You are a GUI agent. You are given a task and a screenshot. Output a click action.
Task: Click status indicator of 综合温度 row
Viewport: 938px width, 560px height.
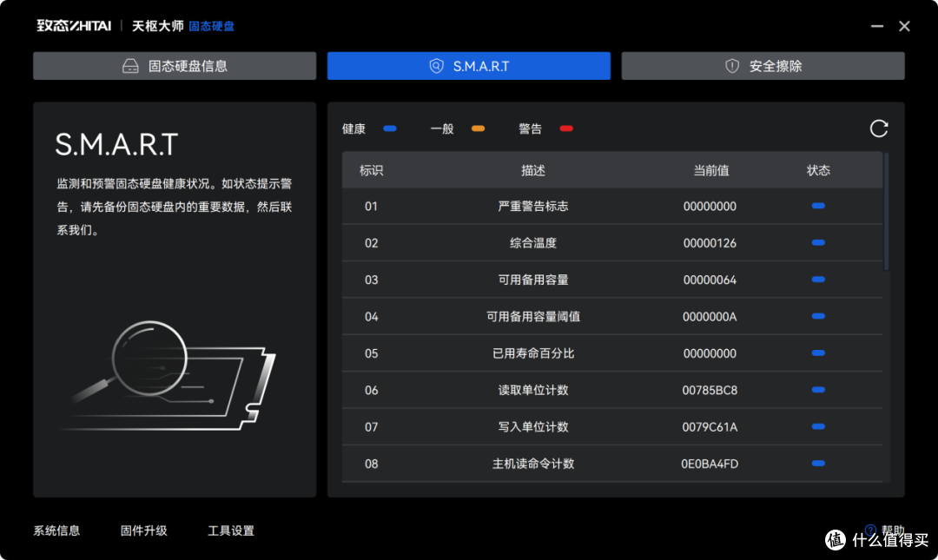click(818, 242)
